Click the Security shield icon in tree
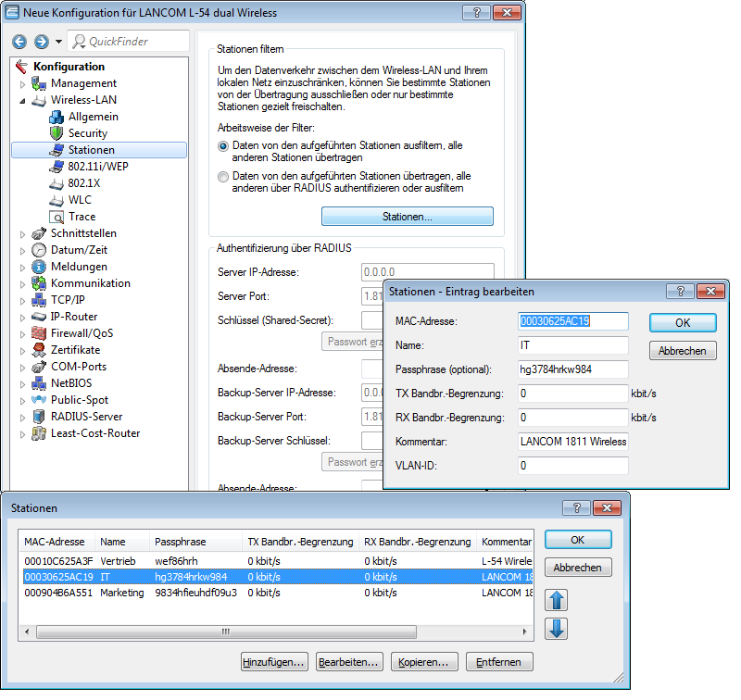Image resolution: width=741 pixels, height=700 pixels. pyautogui.click(x=57, y=133)
